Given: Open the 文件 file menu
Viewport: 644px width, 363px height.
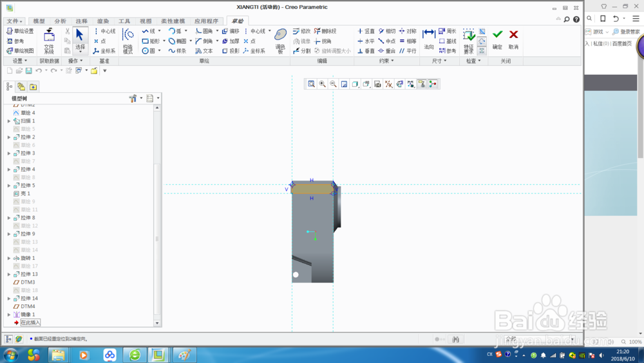Looking at the screenshot, I should click(14, 21).
